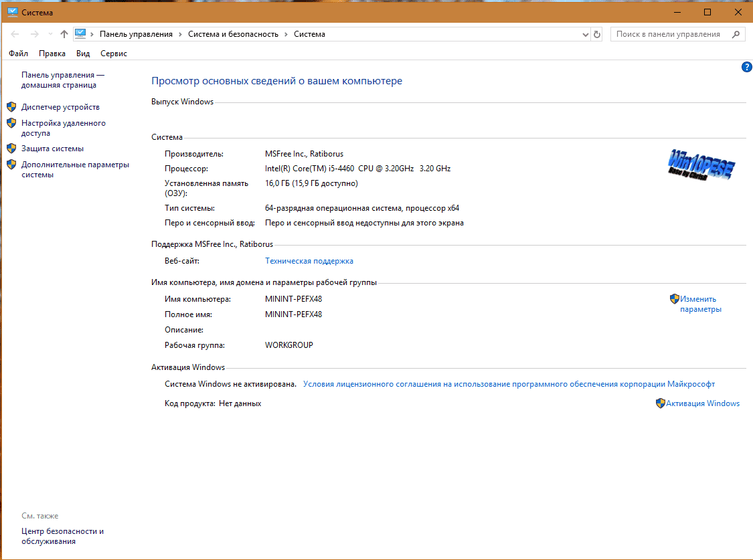The height and width of the screenshot is (560, 753).
Task: Click the computer icon in address bar
Action: point(81,33)
